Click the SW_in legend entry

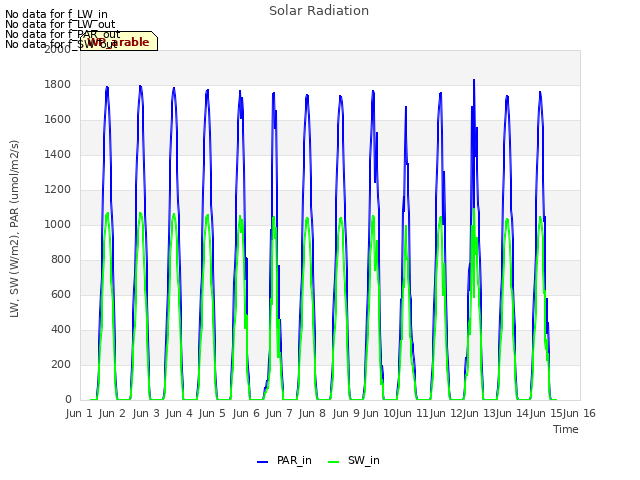[x=354, y=460]
